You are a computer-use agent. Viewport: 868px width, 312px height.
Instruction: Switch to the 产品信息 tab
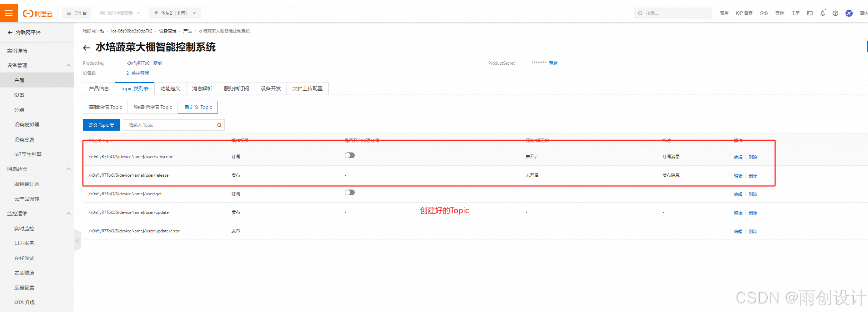tap(99, 89)
